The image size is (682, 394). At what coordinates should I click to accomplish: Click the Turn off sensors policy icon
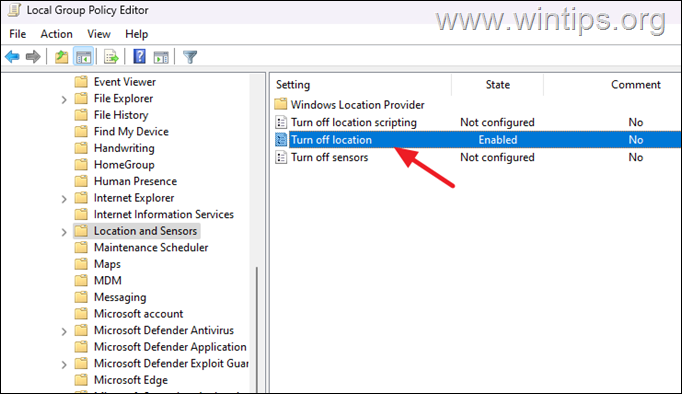[x=281, y=157]
